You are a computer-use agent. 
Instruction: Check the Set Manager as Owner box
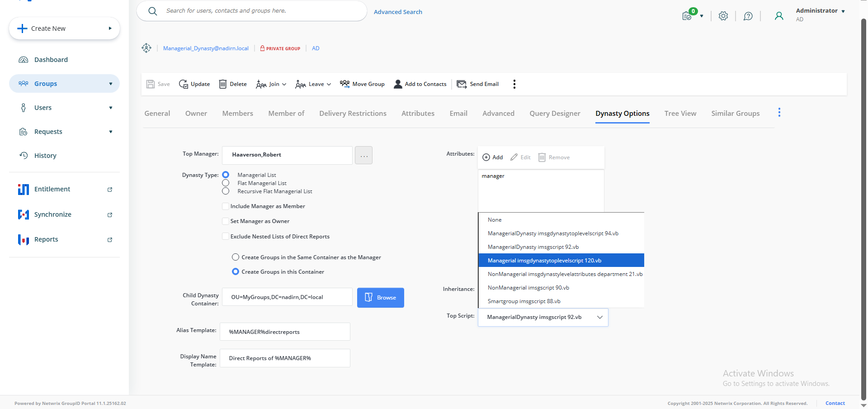click(x=226, y=221)
